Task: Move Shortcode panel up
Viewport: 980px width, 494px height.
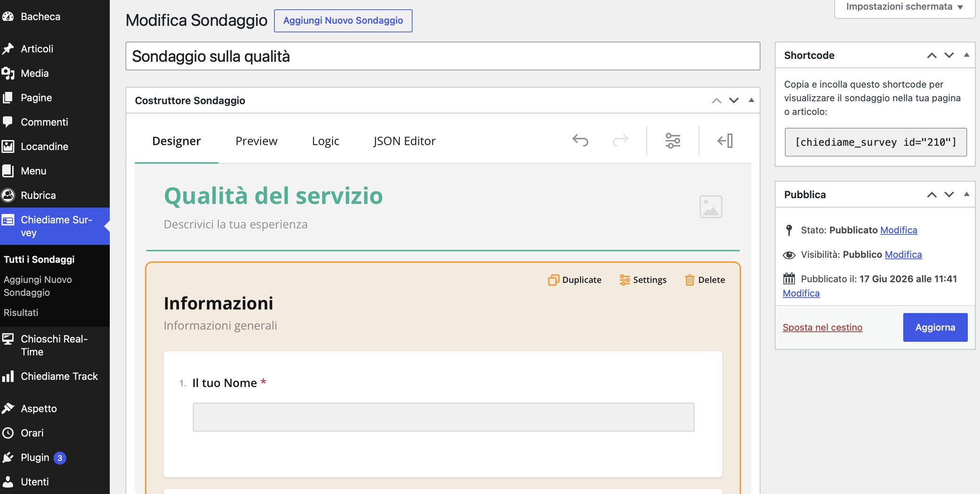Action: pyautogui.click(x=932, y=55)
